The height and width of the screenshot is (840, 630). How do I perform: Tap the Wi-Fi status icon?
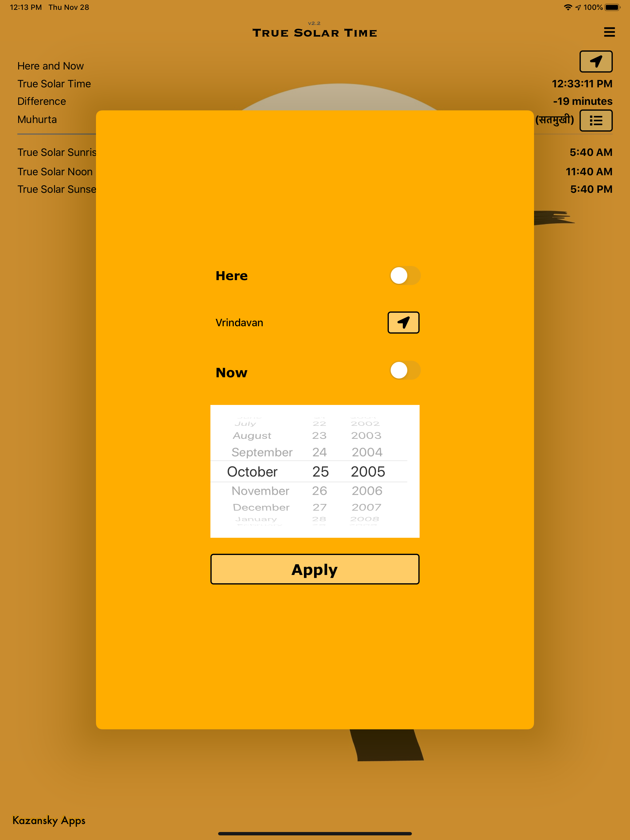[568, 7]
